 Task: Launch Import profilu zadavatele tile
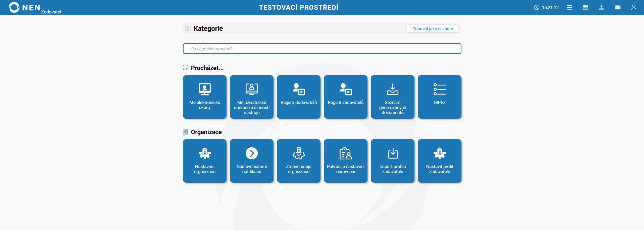(393, 161)
